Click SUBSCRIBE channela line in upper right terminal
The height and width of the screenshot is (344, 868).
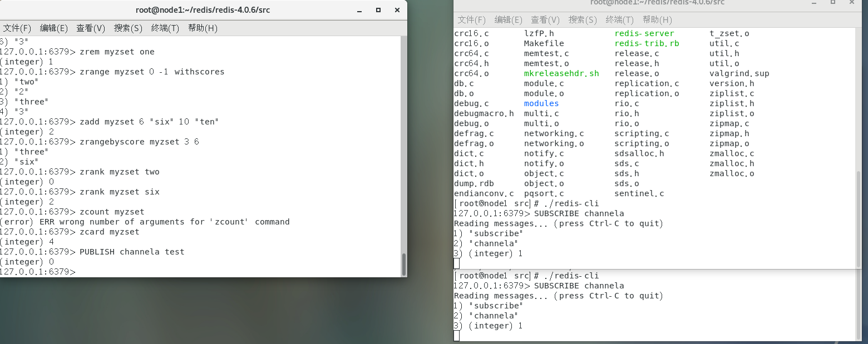(539, 213)
